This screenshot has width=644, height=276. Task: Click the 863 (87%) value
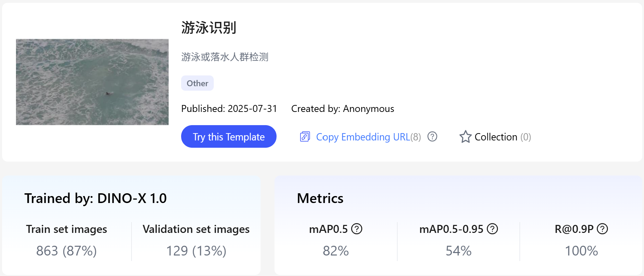pyautogui.click(x=66, y=251)
